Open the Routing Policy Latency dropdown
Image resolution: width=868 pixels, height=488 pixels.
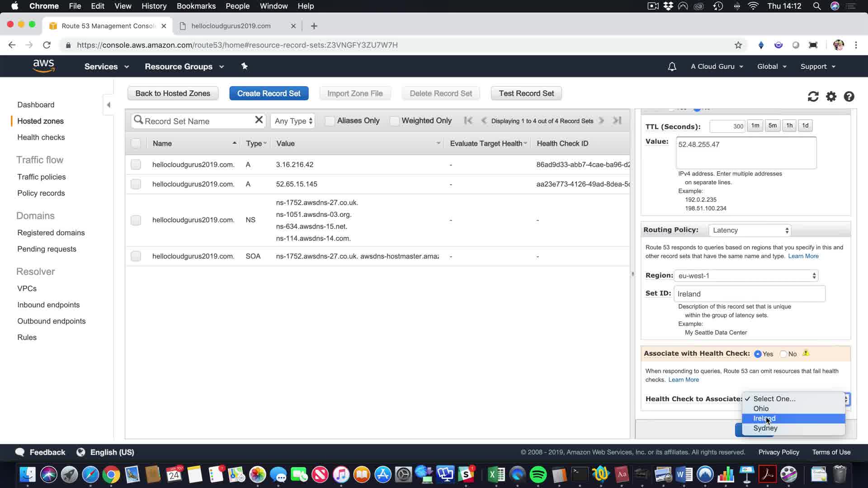[x=750, y=230]
